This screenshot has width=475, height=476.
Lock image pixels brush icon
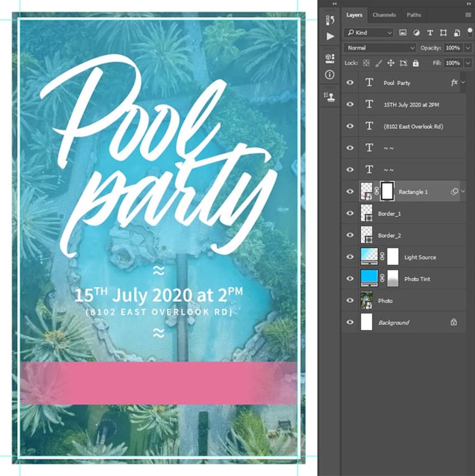pyautogui.click(x=378, y=63)
